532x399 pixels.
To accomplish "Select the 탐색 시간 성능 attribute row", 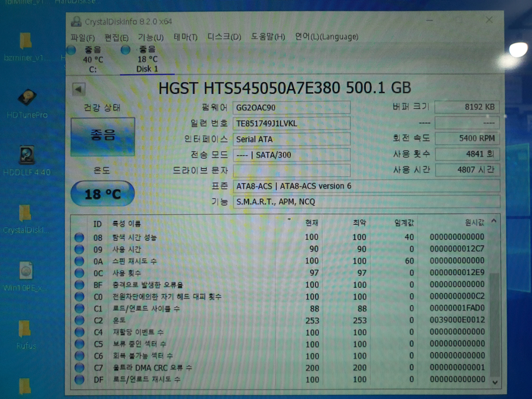I will (x=280, y=237).
